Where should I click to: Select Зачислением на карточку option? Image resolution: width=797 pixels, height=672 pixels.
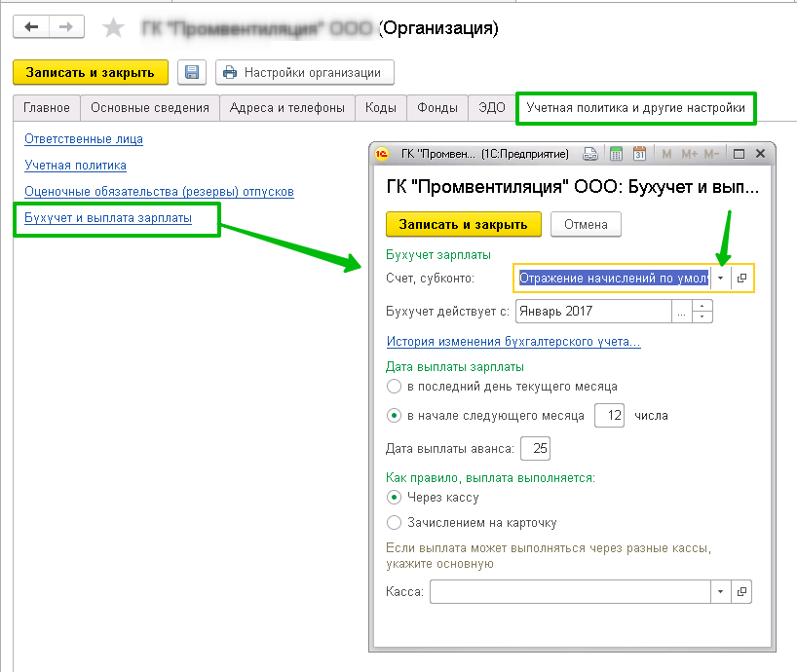click(472, 523)
